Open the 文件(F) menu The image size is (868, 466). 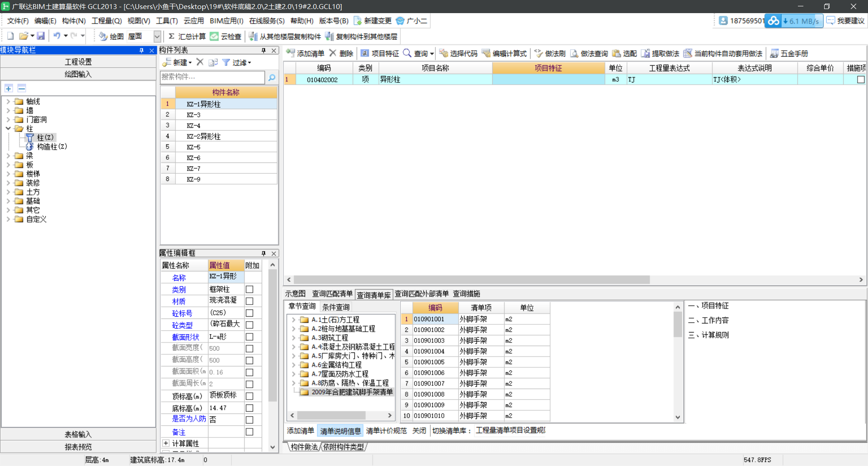click(18, 21)
